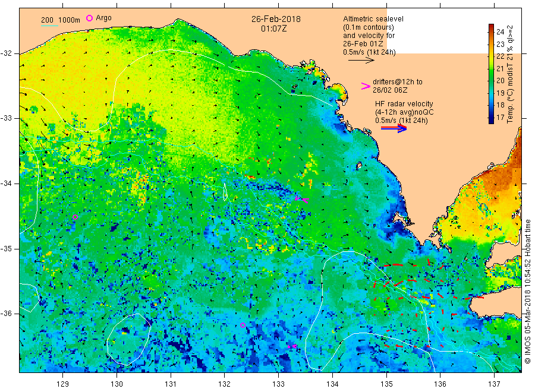
Task: Click the 'Altimetric sealevel' legend text
Action: pyautogui.click(x=373, y=19)
